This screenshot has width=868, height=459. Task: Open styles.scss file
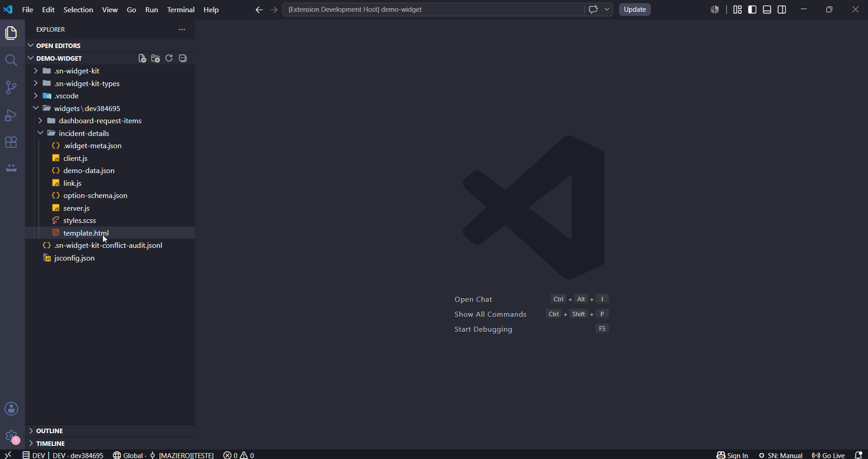pos(110,220)
